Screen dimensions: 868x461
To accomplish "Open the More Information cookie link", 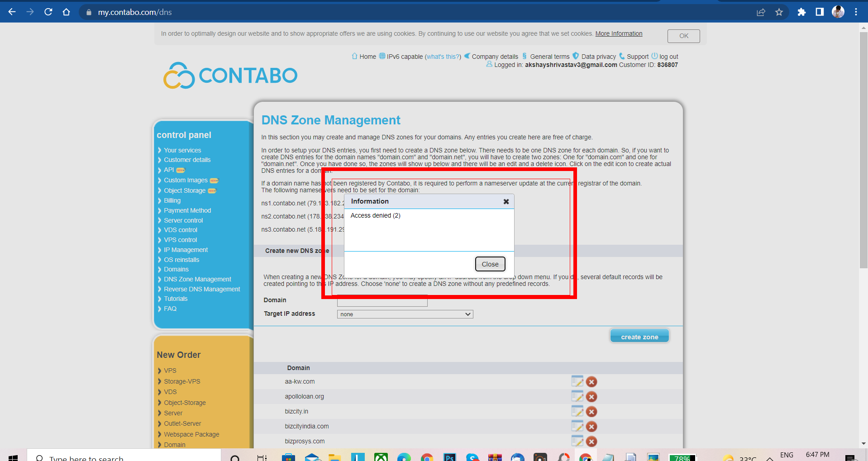I will pyautogui.click(x=619, y=33).
